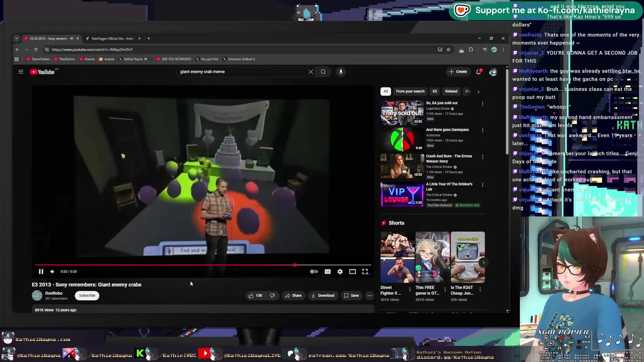
Task: Open the Is The R36T Cheap short
Action: (467, 257)
